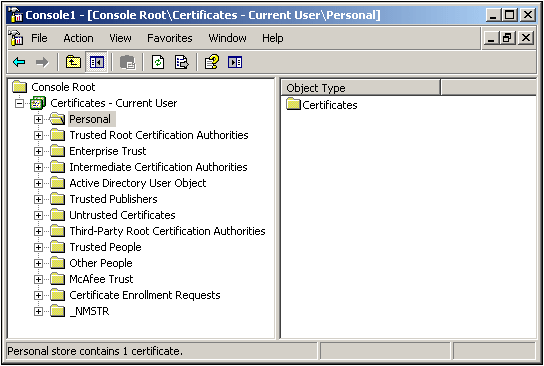Click the Console1 title bar app icon
This screenshot has height=366, width=544.
(x=15, y=15)
